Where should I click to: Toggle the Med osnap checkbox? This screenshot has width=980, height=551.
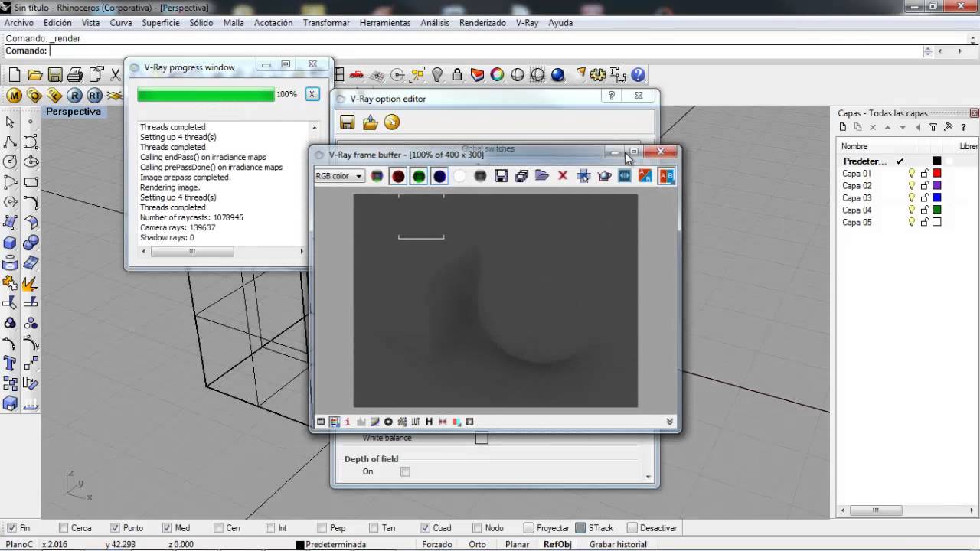click(x=167, y=528)
